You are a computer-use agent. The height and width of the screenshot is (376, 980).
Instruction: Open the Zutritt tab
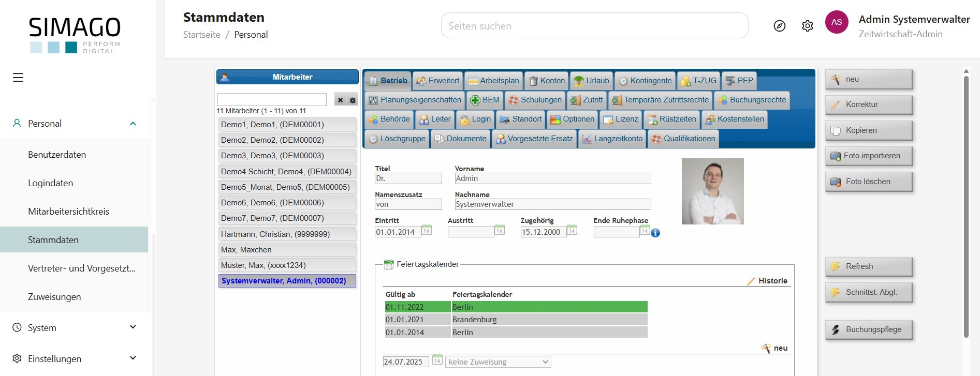pos(587,100)
